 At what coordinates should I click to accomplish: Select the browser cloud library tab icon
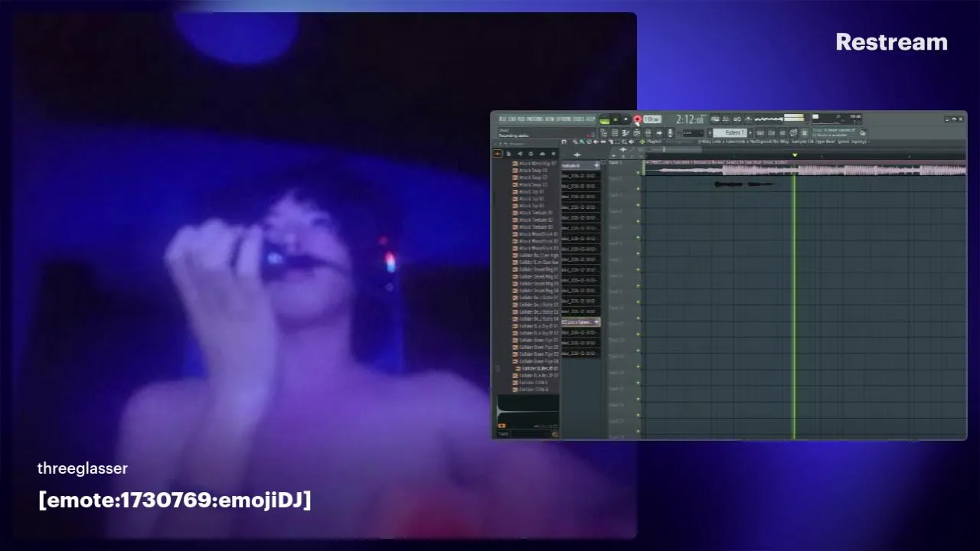542,153
